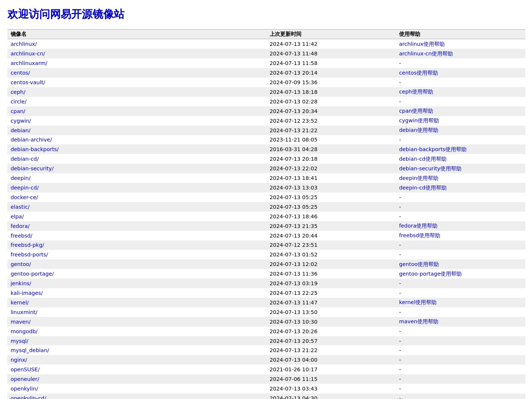The image size is (532, 399).
Task: Open jenkins/ mirror directory
Action: coord(21,283)
